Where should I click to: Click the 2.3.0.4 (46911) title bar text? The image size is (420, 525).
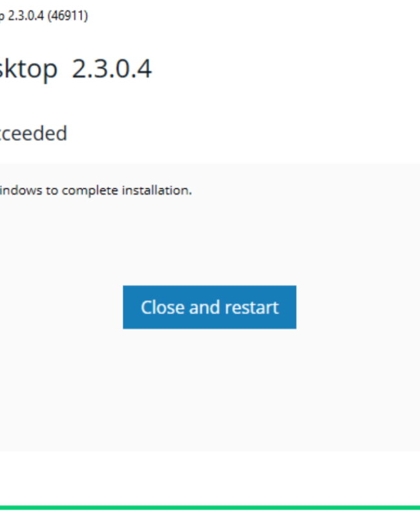[43, 16]
